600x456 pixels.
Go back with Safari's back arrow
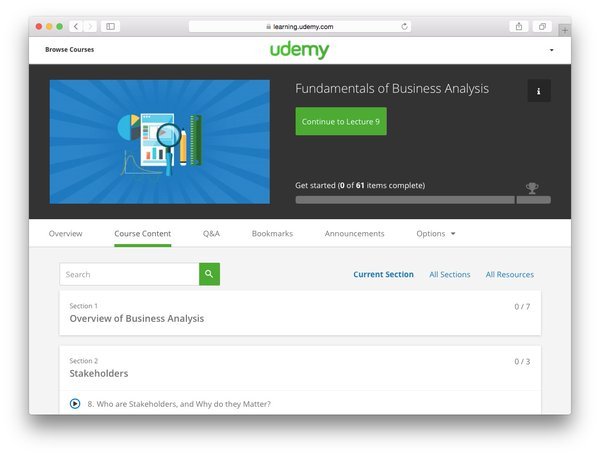76,26
